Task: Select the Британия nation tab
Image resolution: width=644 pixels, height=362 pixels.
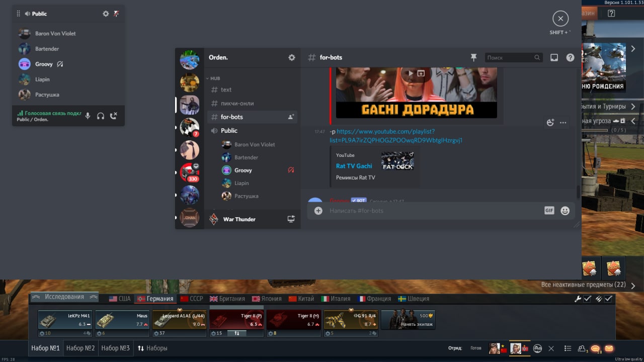Action: pos(227,299)
